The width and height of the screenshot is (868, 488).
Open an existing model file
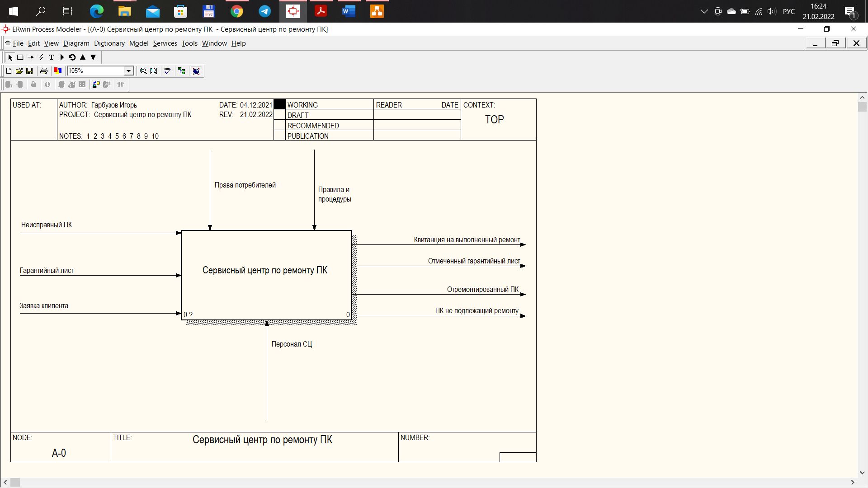point(19,71)
